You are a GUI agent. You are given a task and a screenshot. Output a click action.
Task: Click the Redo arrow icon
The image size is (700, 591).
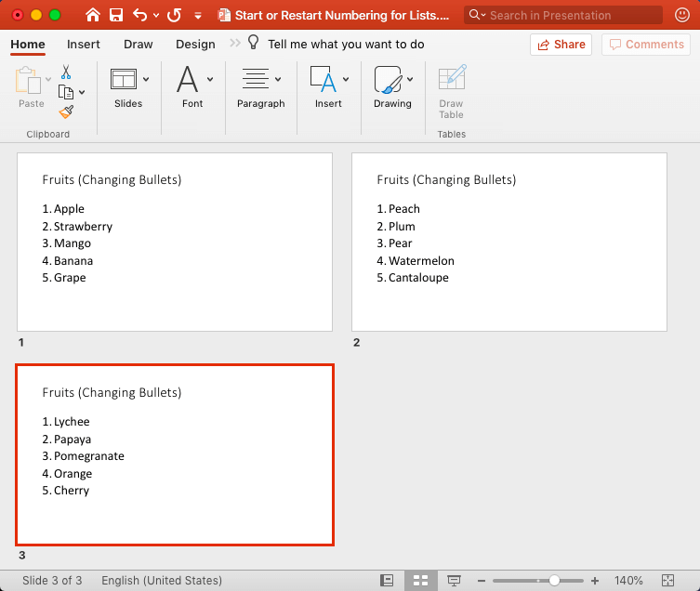click(x=174, y=15)
